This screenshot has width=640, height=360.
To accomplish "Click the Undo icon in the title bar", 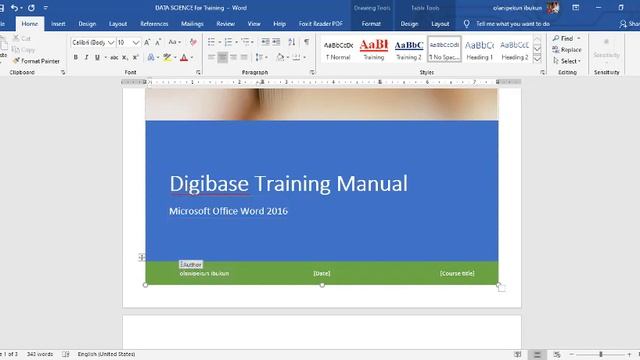I will coord(14,8).
